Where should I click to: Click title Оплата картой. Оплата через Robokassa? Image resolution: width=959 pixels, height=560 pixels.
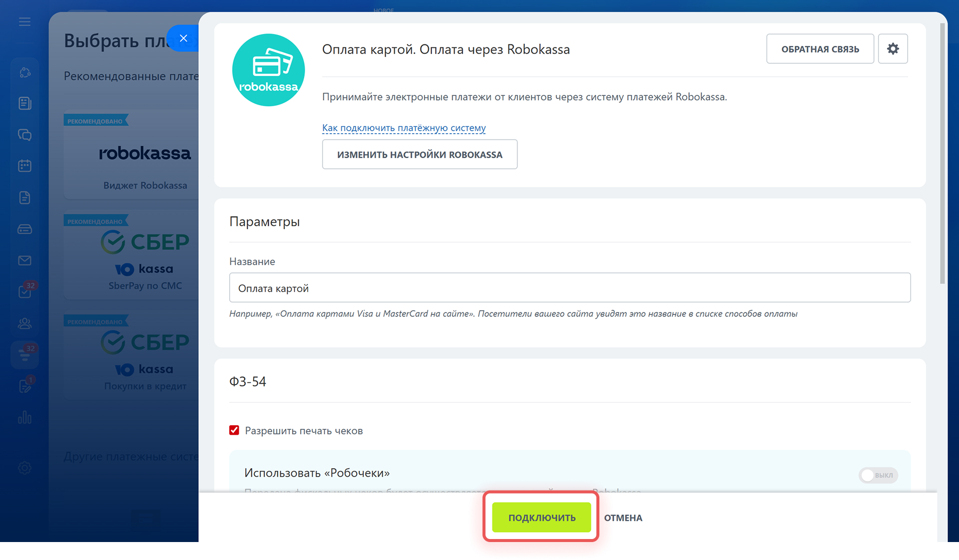446,49
